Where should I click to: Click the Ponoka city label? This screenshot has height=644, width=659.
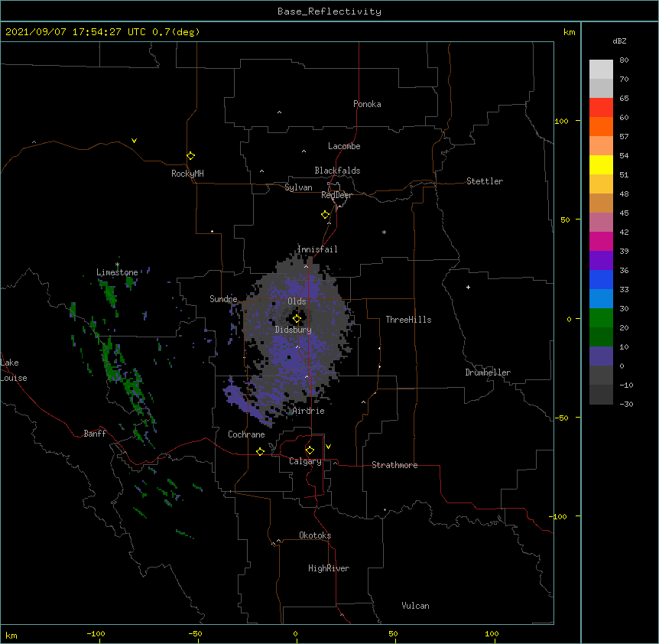(x=367, y=104)
